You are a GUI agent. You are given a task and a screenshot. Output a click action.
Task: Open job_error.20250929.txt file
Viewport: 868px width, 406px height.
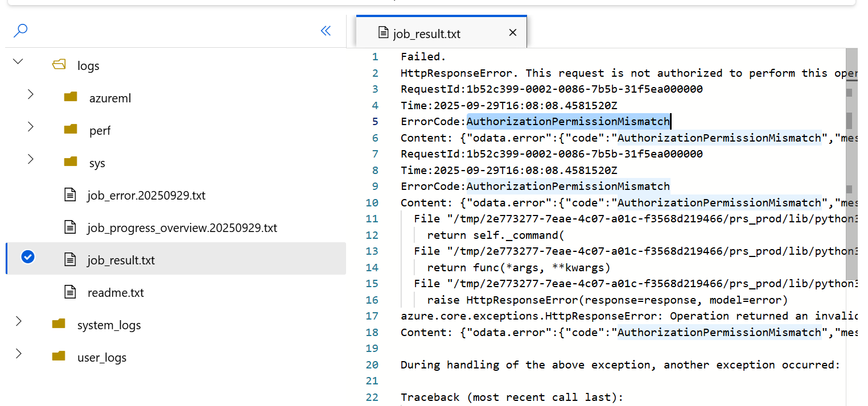point(146,196)
